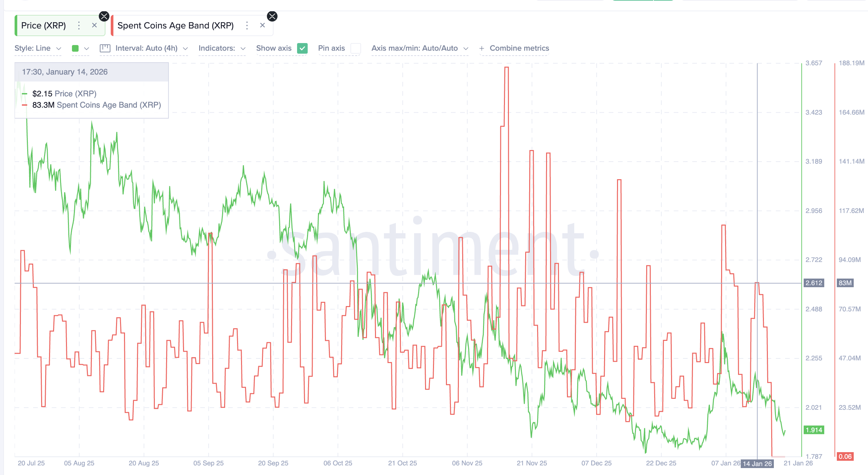Uncheck the Show axis checkbox
This screenshot has width=868, height=475.
(302, 48)
